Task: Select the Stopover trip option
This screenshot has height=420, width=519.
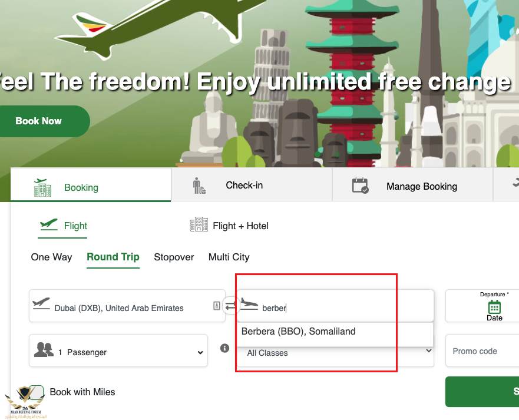Action: [174, 257]
